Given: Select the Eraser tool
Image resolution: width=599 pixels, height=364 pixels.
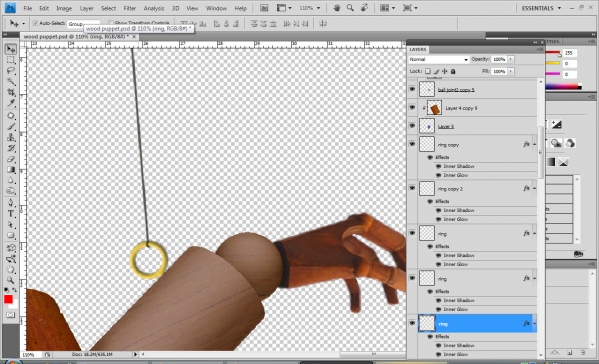Looking at the screenshot, I should point(11,159).
